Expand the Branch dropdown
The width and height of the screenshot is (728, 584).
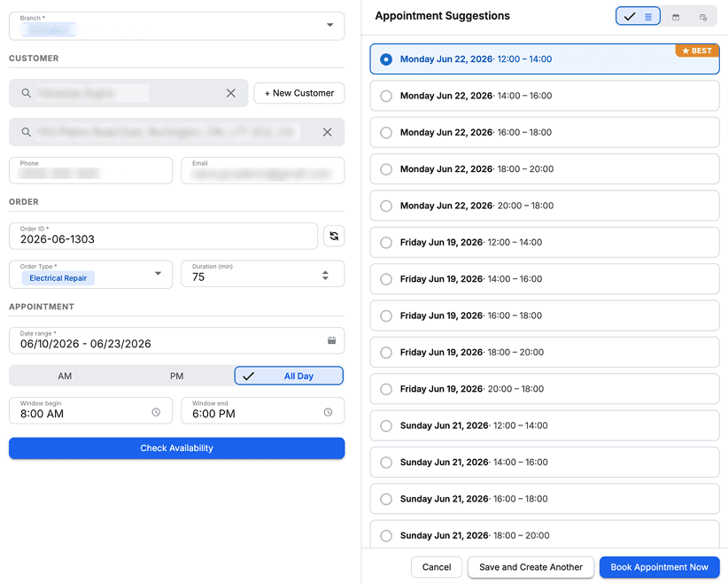[x=329, y=25]
